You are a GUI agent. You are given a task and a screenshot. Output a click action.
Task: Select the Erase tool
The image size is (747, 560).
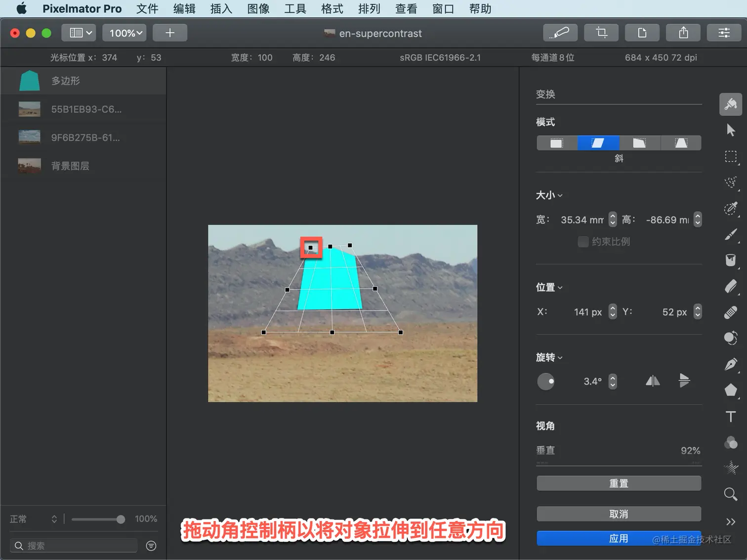point(731,286)
